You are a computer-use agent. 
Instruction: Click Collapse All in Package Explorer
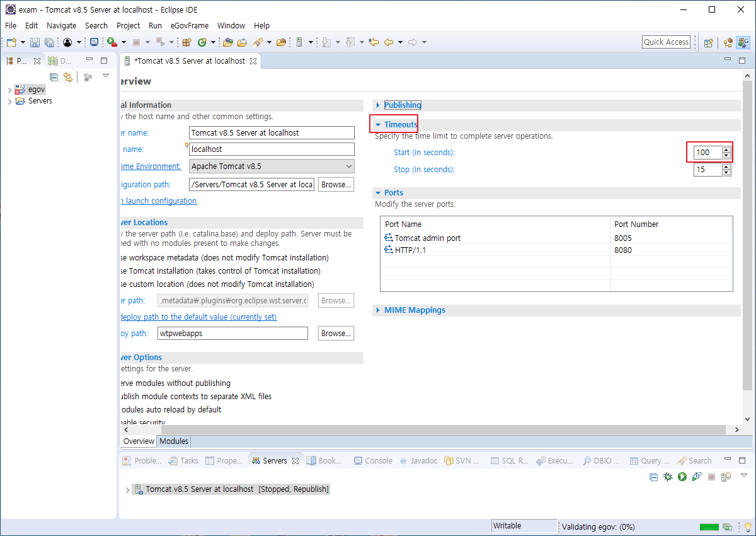[54, 77]
